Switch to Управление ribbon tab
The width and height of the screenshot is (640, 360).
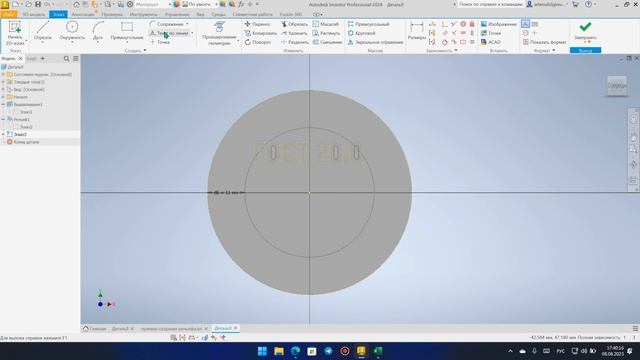[x=177, y=14]
